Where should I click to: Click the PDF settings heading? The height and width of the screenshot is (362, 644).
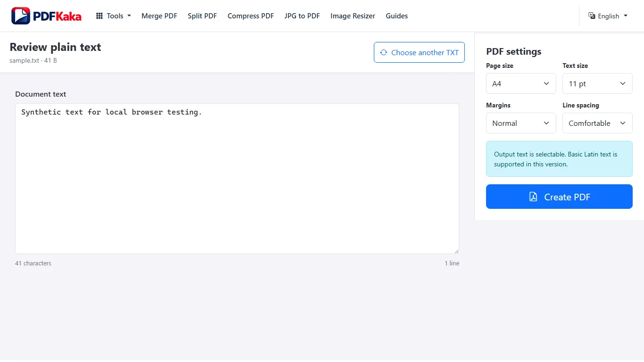pos(514,51)
